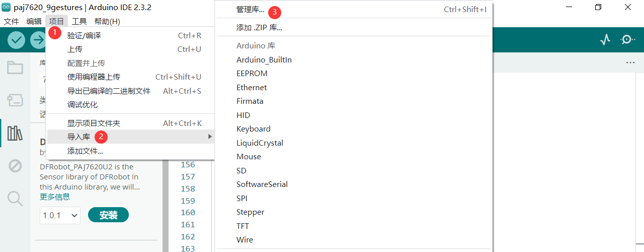Click the editor three-dots more icon

[x=630, y=62]
